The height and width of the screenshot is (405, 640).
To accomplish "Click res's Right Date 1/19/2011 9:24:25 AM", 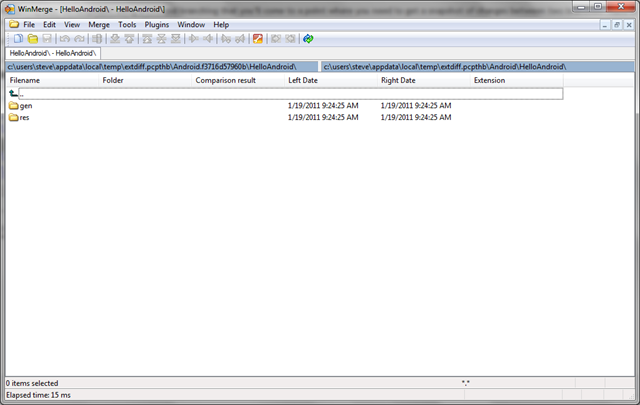I will 416,118.
